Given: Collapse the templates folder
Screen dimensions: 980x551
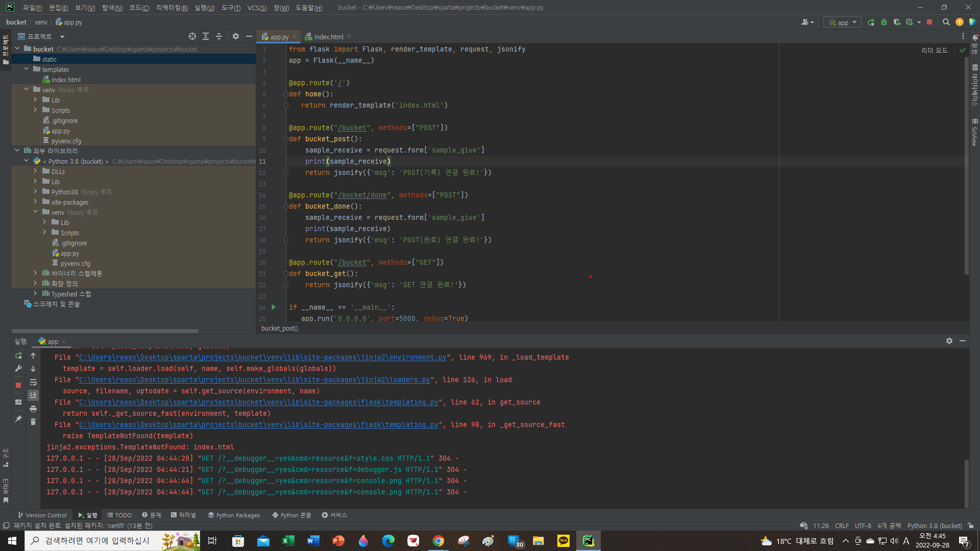Looking at the screenshot, I should pyautogui.click(x=27, y=69).
